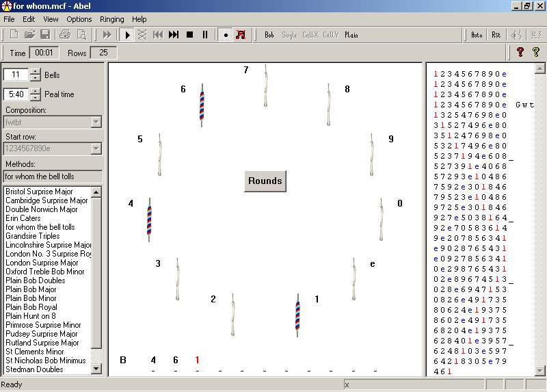Open the Ringing menu
Image resolution: width=547 pixels, height=392 pixels.
click(x=111, y=19)
